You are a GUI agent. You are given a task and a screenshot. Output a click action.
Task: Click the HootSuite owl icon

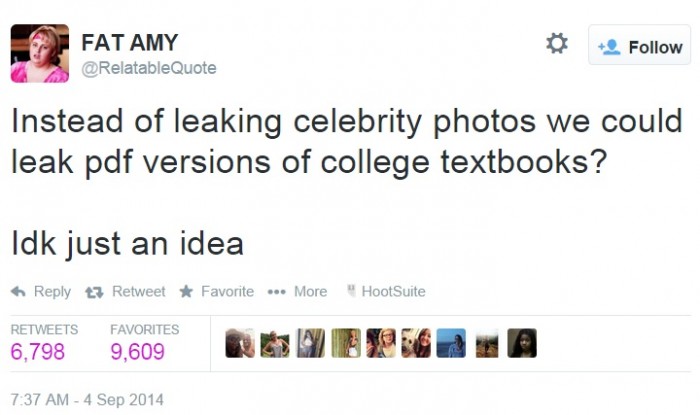tap(351, 292)
